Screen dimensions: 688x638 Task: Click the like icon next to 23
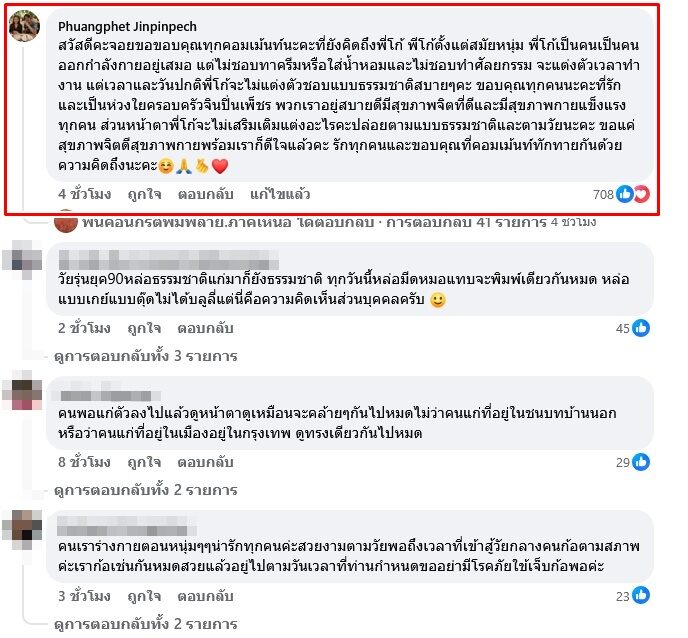coord(641,595)
